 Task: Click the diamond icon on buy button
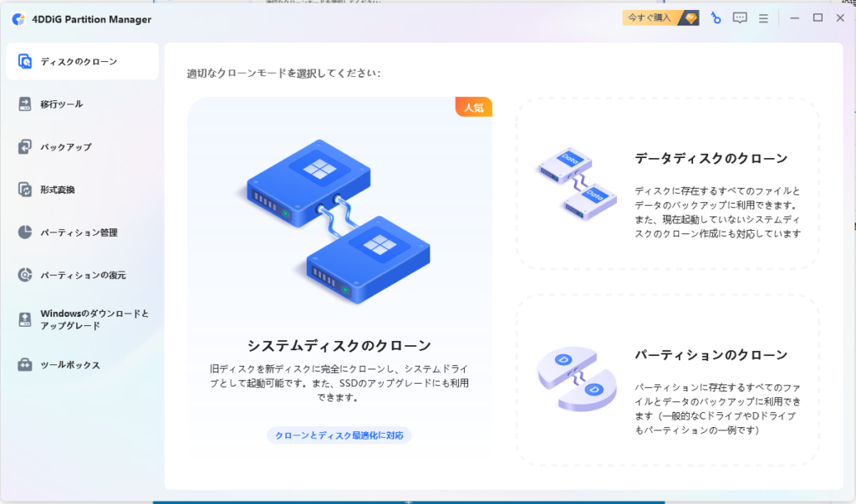point(690,18)
